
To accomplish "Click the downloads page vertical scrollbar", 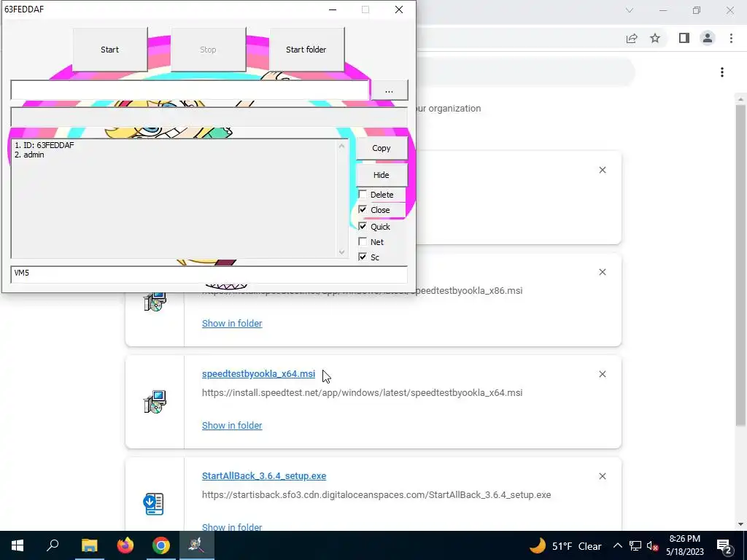I will (x=740, y=265).
